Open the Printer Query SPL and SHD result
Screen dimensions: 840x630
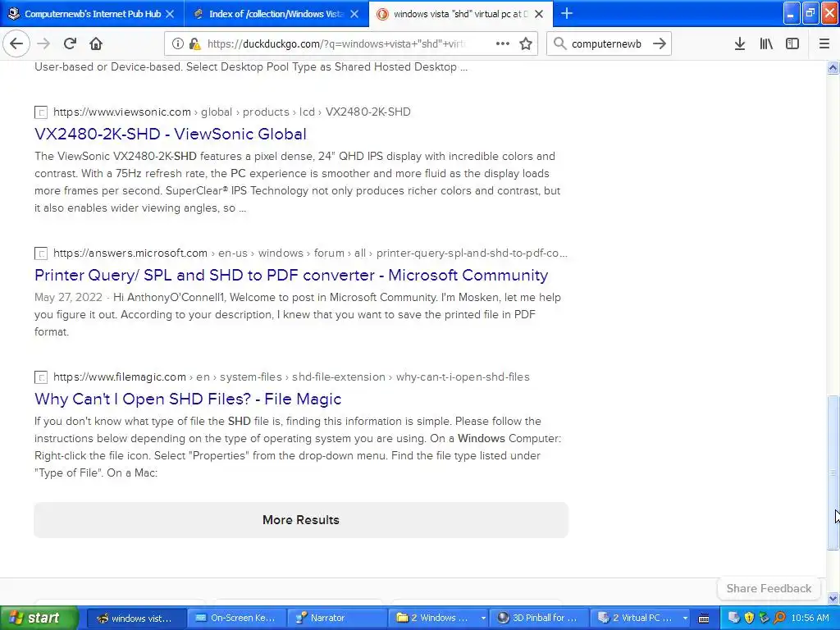291,275
